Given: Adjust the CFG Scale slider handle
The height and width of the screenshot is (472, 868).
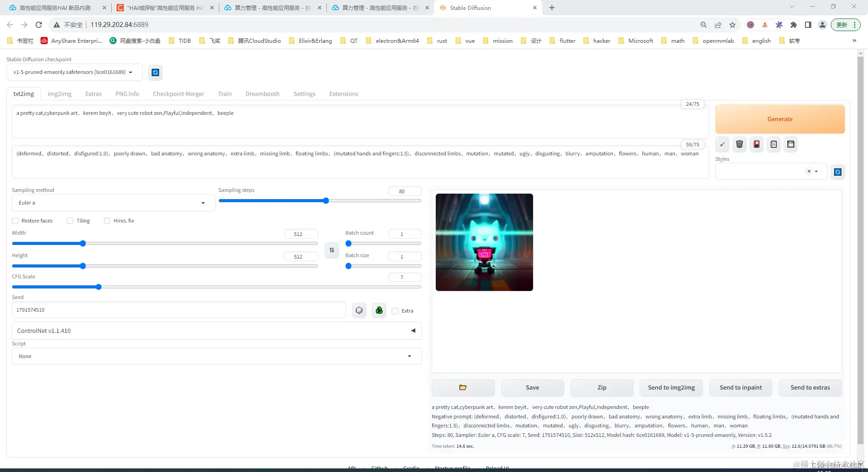Looking at the screenshot, I should click(x=99, y=287).
